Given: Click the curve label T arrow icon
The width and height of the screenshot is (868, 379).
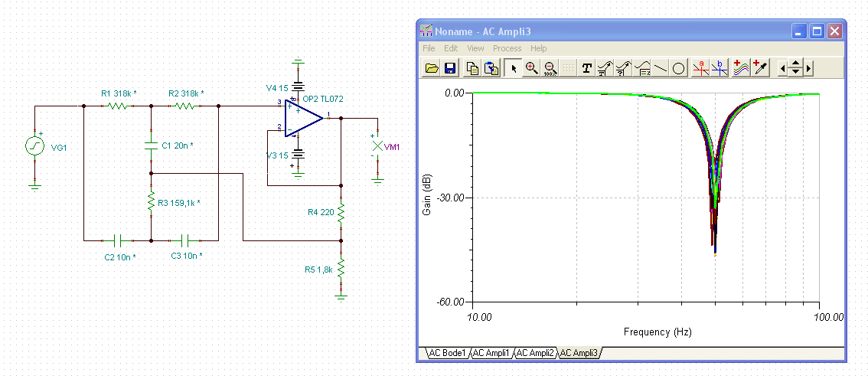Looking at the screenshot, I should click(605, 68).
